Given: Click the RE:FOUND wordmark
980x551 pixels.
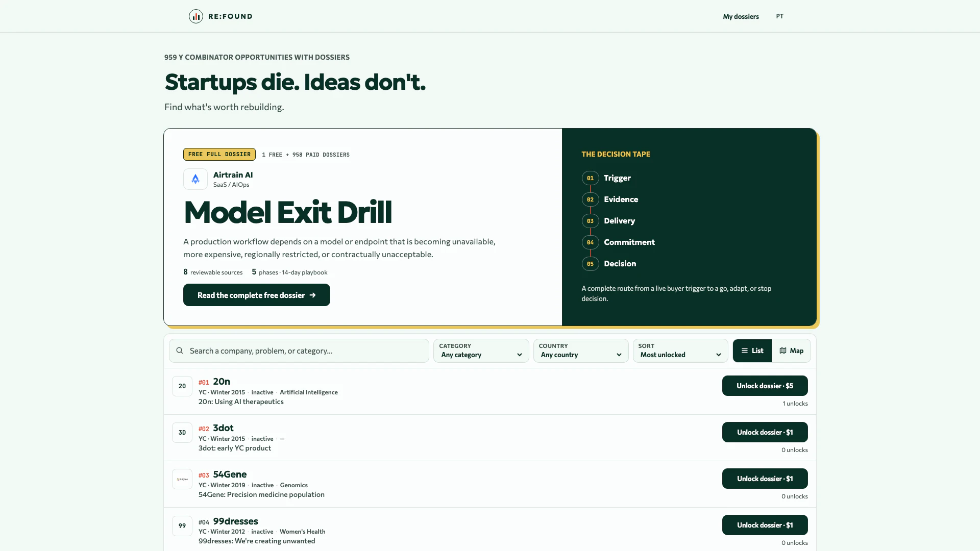Looking at the screenshot, I should click(230, 16).
